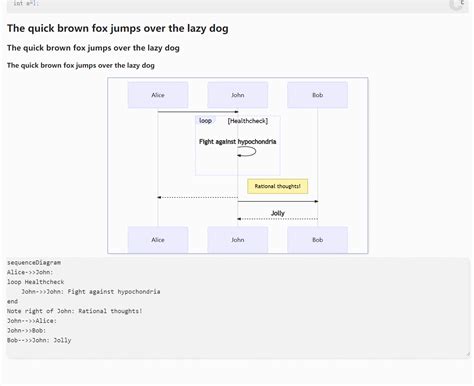
Task: Click the top Alice participant box
Action: coord(158,95)
